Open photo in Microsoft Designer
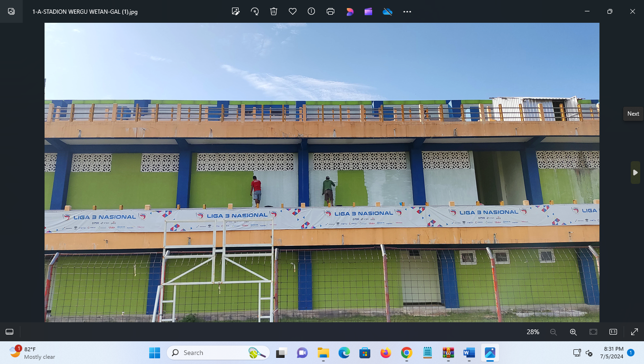644x364 pixels. coord(350,11)
